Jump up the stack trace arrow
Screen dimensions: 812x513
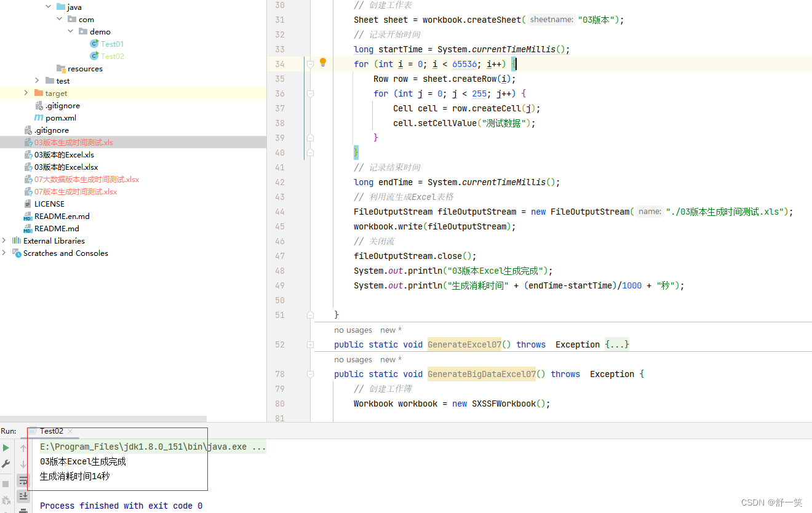click(23, 448)
